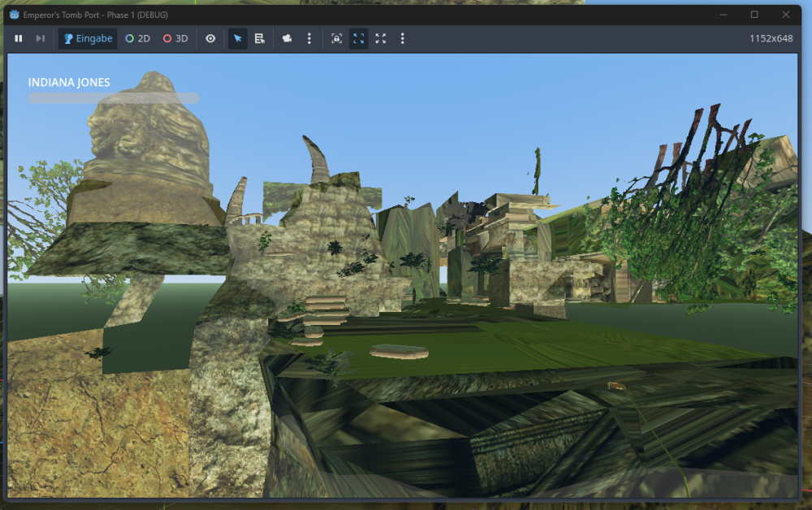Open embedding options three-dot menu
The width and height of the screenshot is (812, 510).
click(x=403, y=38)
